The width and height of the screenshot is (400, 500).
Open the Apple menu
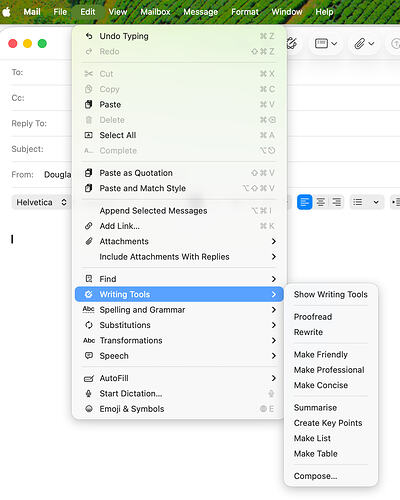(6, 12)
